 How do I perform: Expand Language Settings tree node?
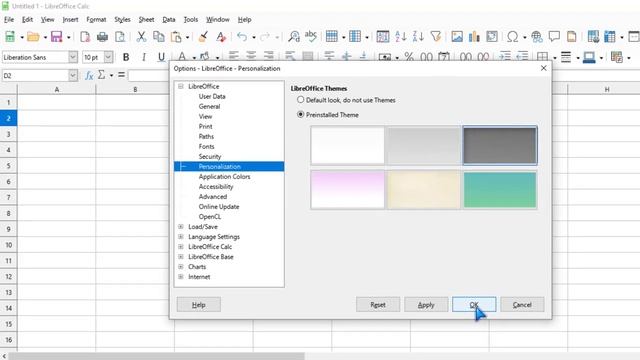(181, 237)
